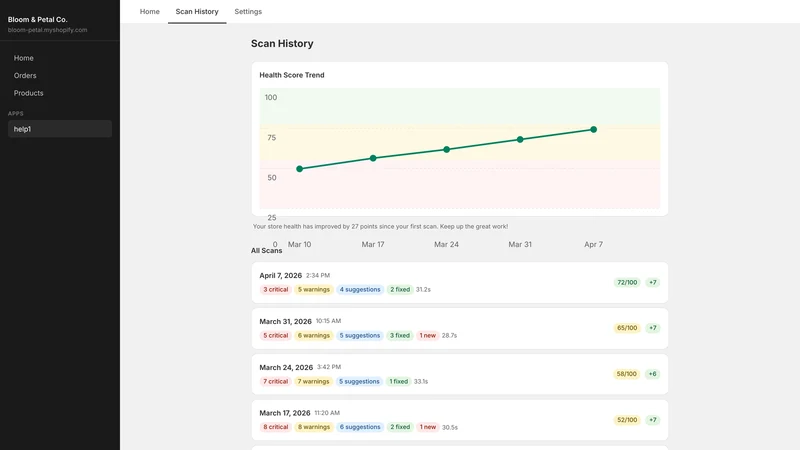Click the 5 warnings badge on April 7 scan
The height and width of the screenshot is (450, 800).
coord(314,290)
